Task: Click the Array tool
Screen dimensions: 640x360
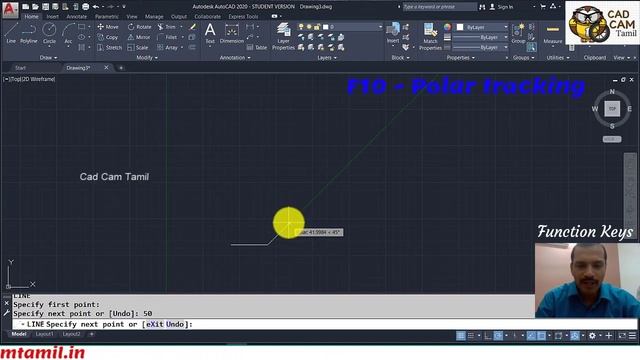Action: 168,47
